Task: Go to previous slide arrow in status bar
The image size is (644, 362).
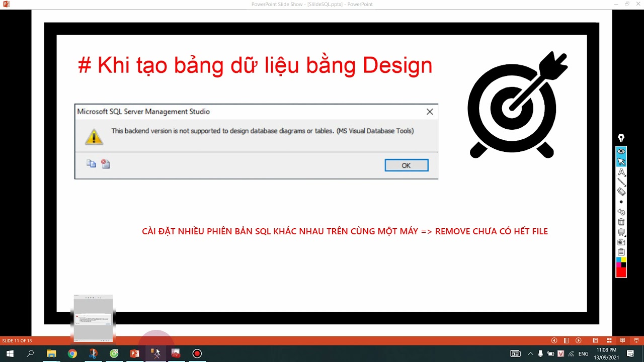Action: click(554, 340)
